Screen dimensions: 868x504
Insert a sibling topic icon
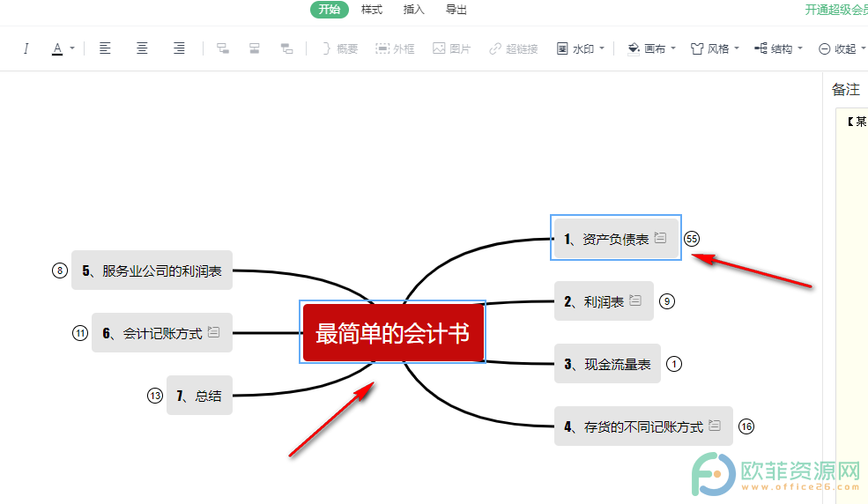click(x=254, y=48)
